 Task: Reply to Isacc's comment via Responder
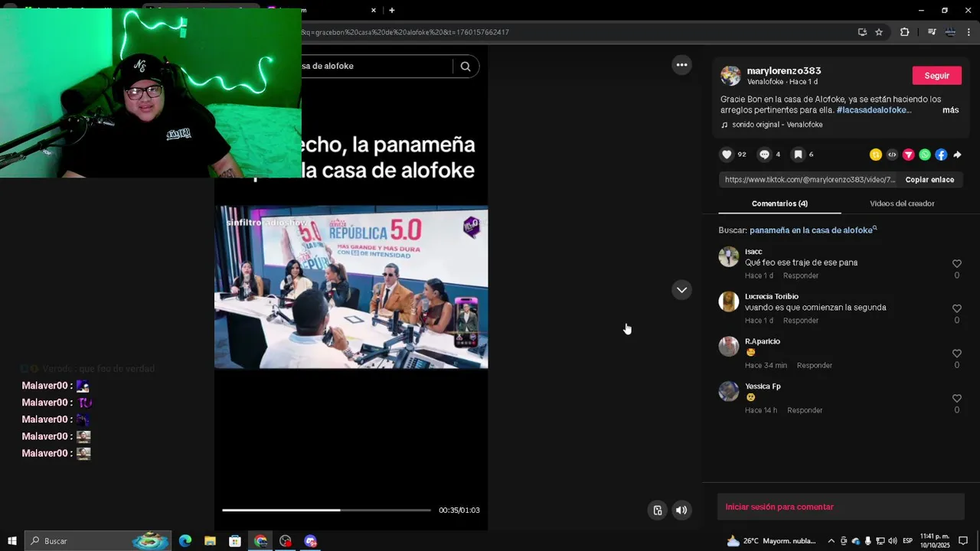pyautogui.click(x=801, y=275)
